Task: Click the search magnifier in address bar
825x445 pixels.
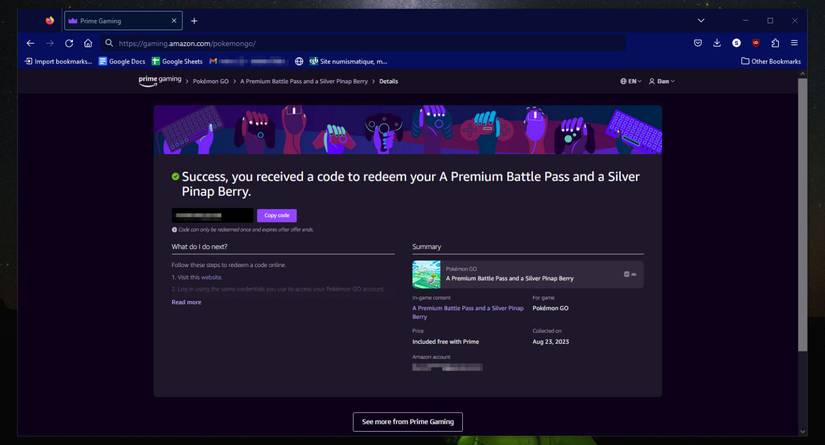Action: (x=109, y=43)
